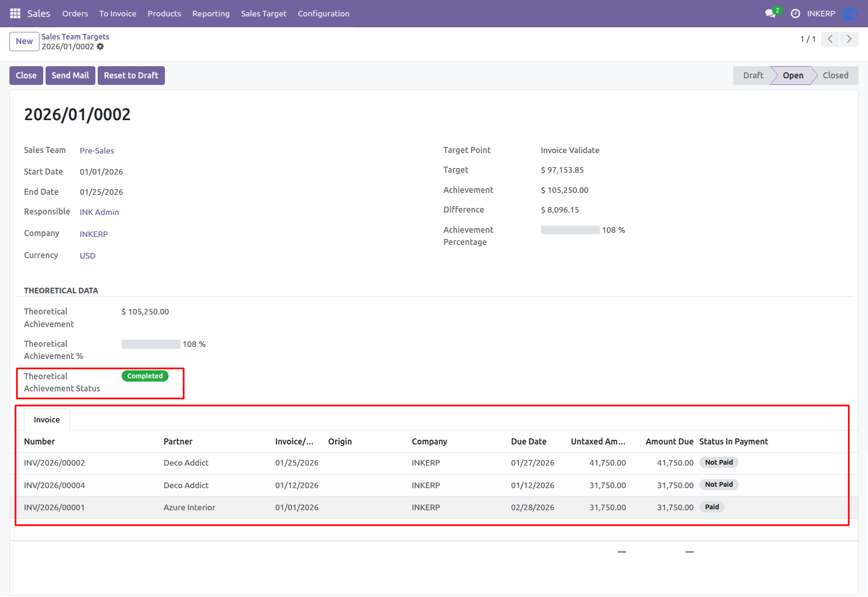Select the Draft status stage
The width and height of the screenshot is (868, 597).
[753, 76]
